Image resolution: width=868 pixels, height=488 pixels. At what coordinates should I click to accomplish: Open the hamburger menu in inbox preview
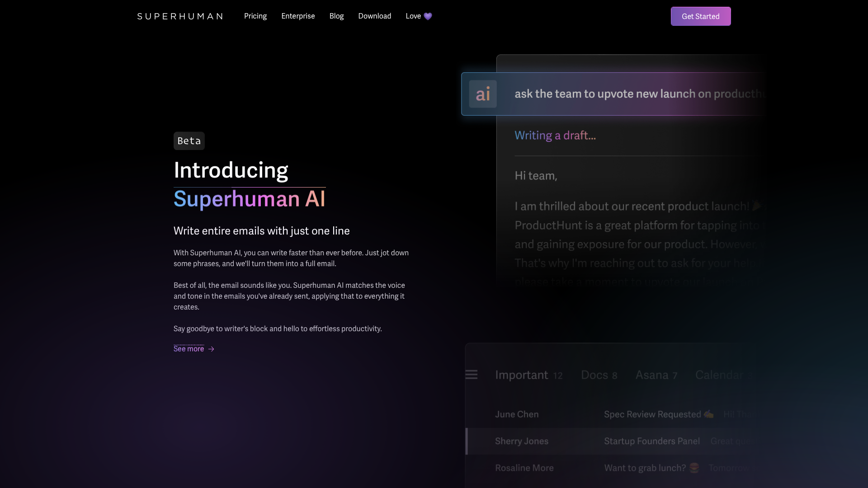472,375
